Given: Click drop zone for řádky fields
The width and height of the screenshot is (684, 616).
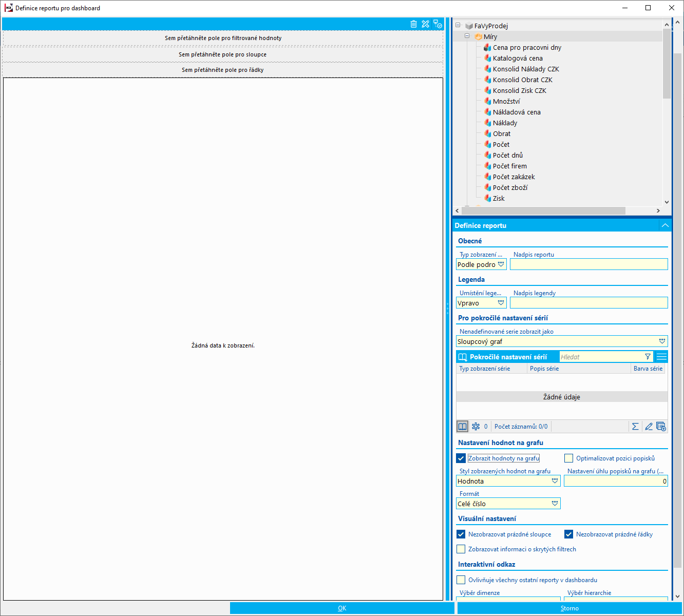Looking at the screenshot, I should click(x=223, y=70).
